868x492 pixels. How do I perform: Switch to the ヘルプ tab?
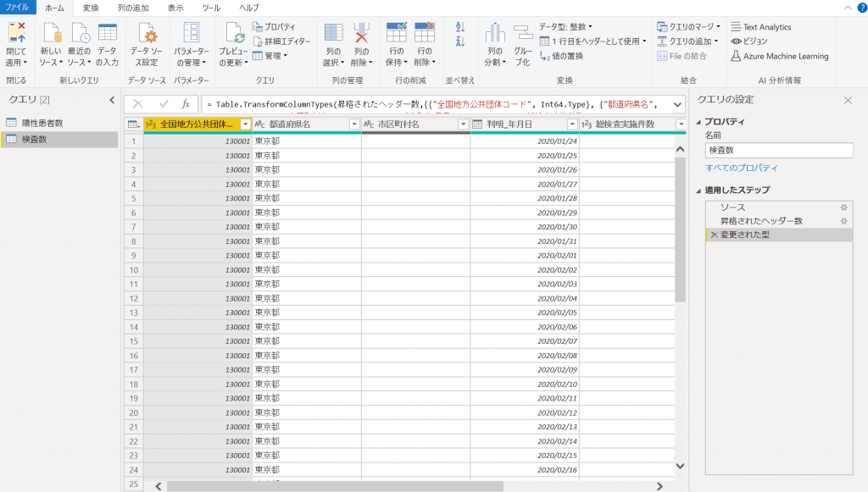(x=248, y=8)
